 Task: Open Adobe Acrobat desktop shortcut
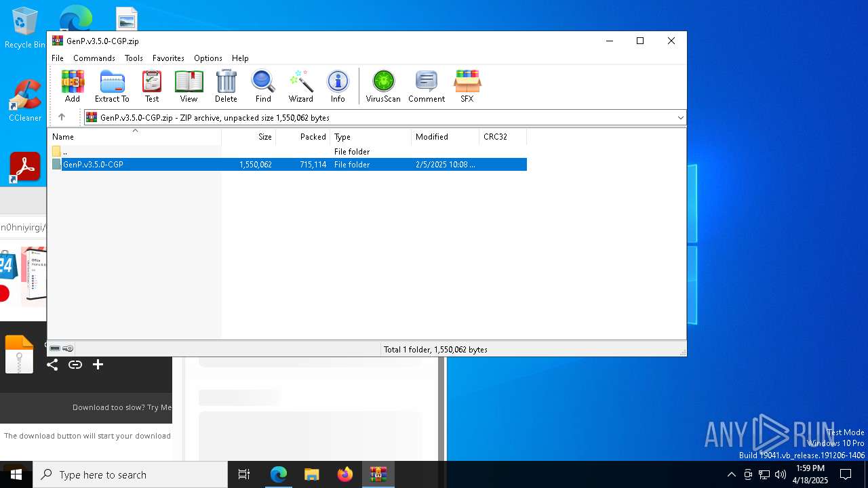25,167
